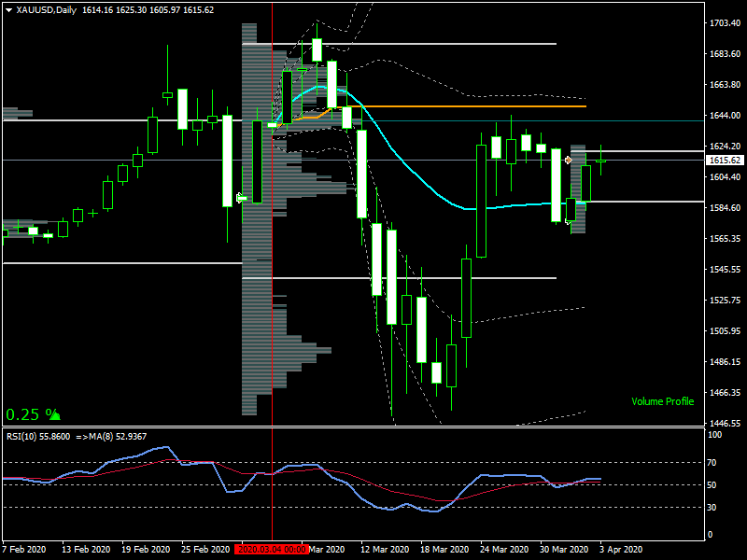Click the 70 level label in RSI panel

click(711, 463)
